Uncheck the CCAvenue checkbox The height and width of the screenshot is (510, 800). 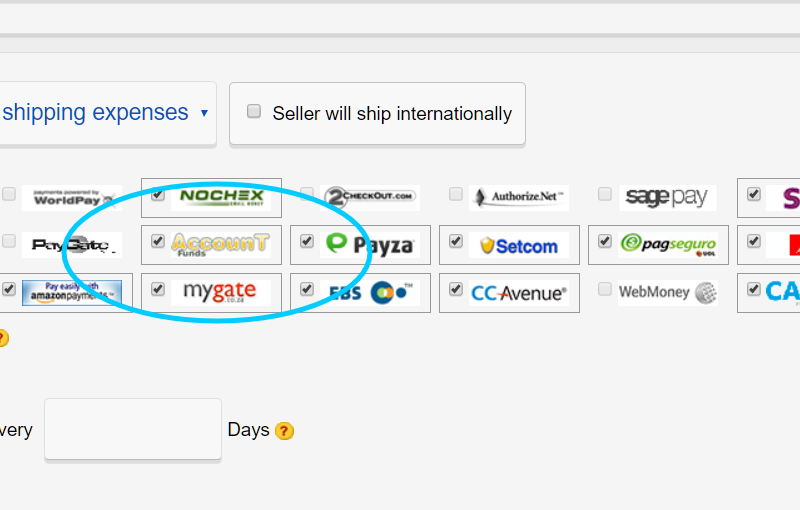(456, 289)
